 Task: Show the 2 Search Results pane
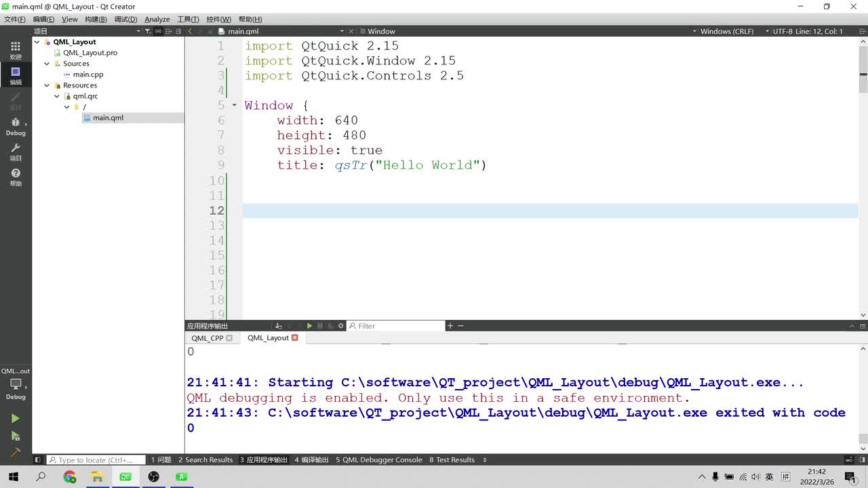pos(205,460)
